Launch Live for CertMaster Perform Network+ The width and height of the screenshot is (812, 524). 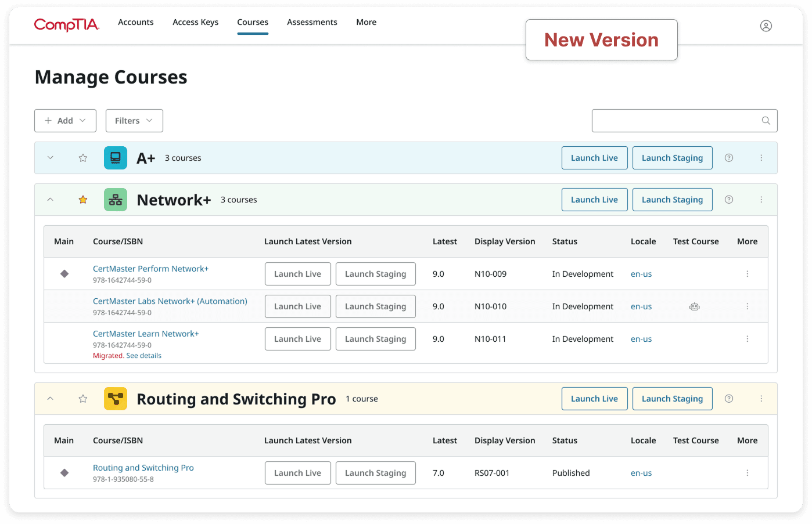point(298,274)
